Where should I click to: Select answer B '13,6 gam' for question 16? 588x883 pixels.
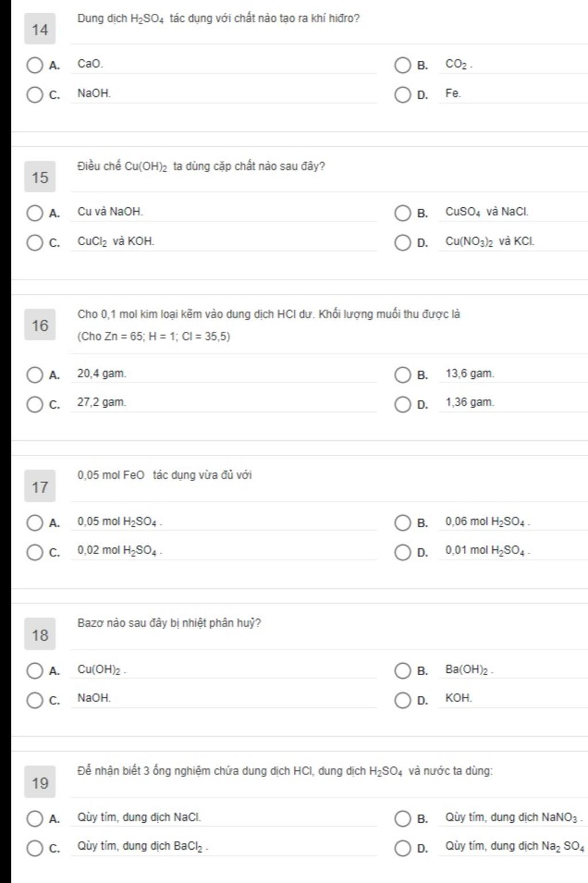pos(403,375)
